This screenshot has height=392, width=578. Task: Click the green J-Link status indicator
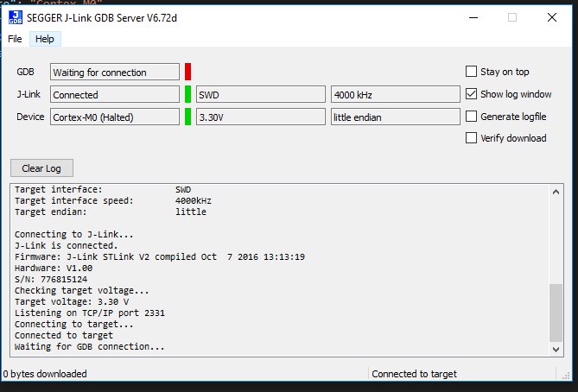coord(188,94)
